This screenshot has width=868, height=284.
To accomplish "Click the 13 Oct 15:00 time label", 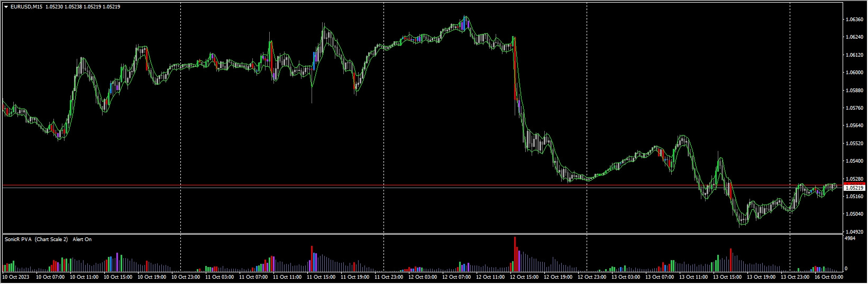I will 728,277.
